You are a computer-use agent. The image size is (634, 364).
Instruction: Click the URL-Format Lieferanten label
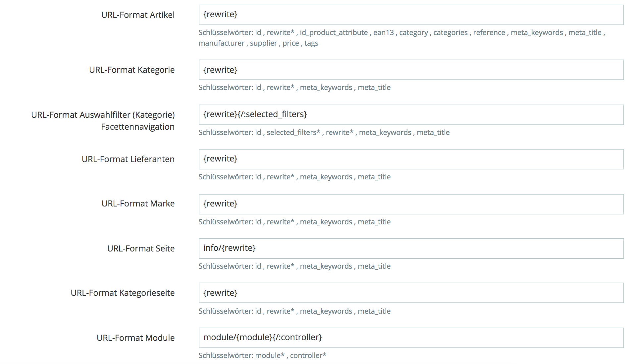click(x=128, y=159)
